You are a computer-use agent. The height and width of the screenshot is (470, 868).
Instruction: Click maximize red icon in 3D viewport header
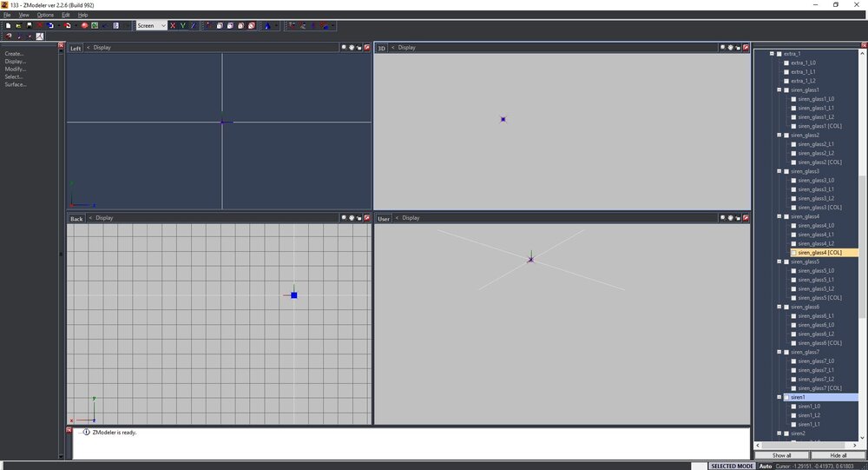pyautogui.click(x=746, y=48)
